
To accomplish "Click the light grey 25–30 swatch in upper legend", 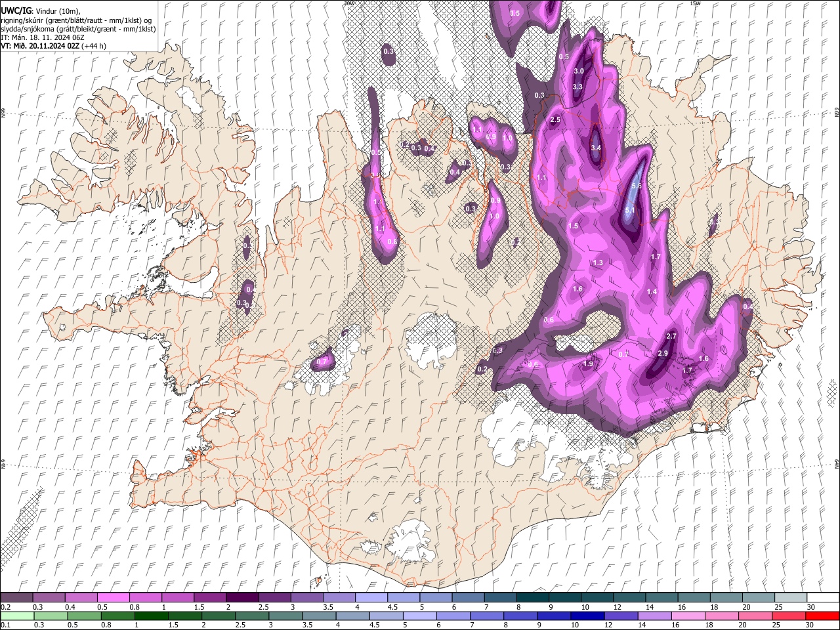I will [x=791, y=597].
